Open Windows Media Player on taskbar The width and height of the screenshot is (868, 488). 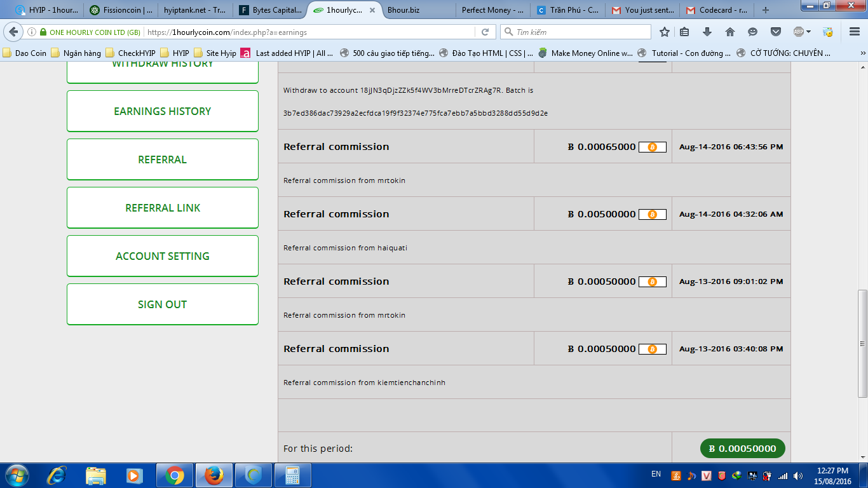(134, 475)
